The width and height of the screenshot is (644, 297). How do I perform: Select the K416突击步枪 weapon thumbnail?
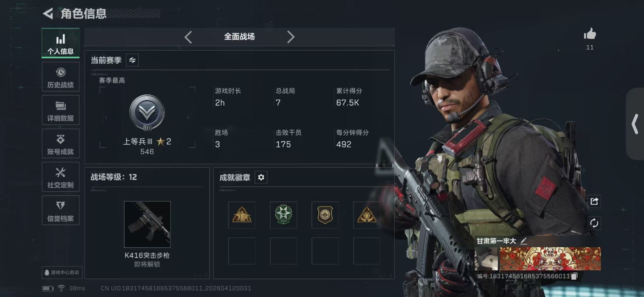147,224
